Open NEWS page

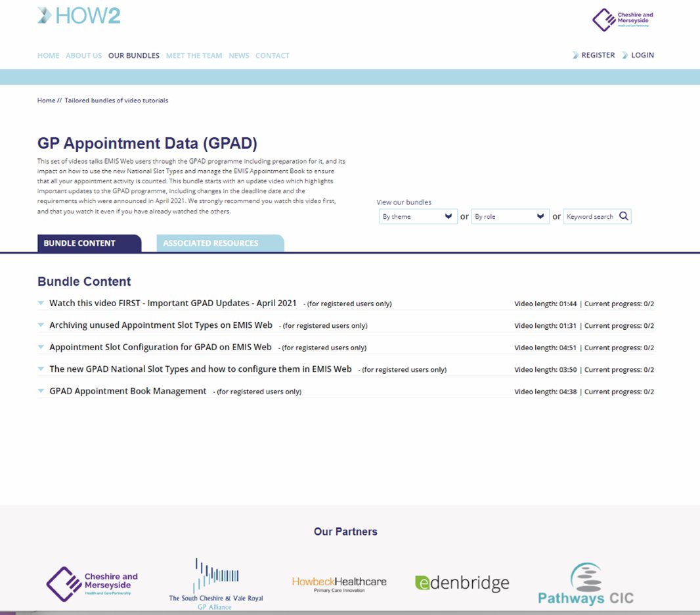coord(239,55)
